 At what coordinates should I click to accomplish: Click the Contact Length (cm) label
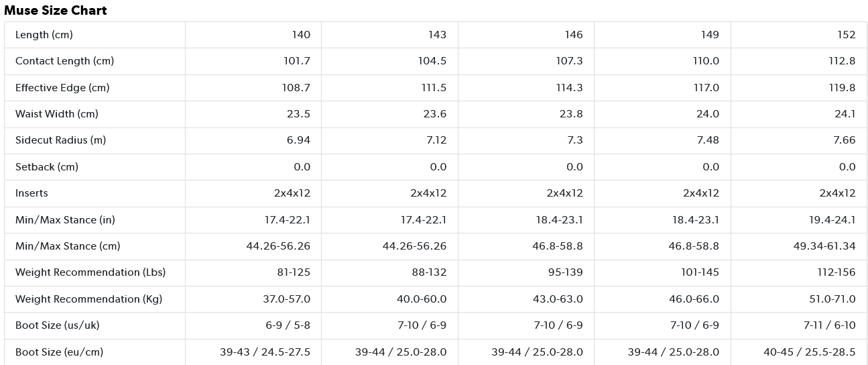[64, 61]
